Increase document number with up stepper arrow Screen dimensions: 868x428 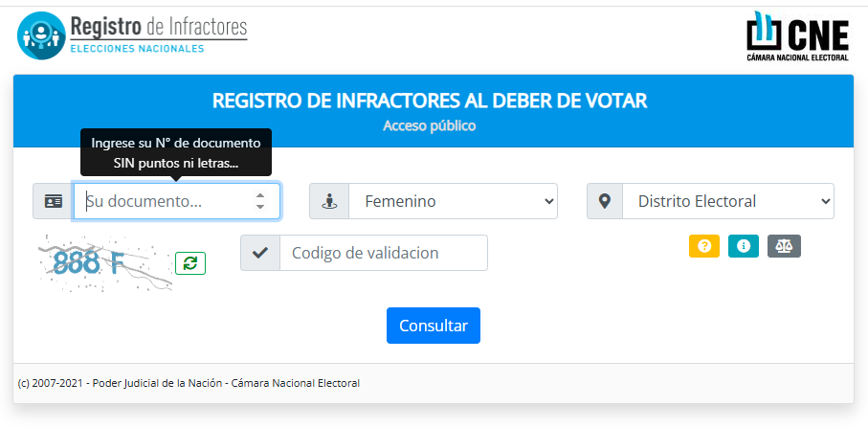260,195
